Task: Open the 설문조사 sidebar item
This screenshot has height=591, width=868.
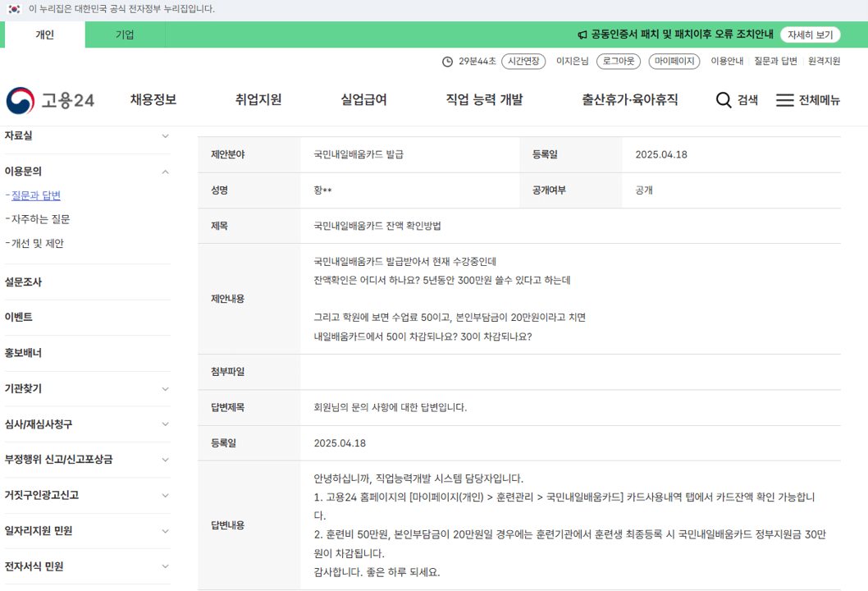Action: point(23,282)
